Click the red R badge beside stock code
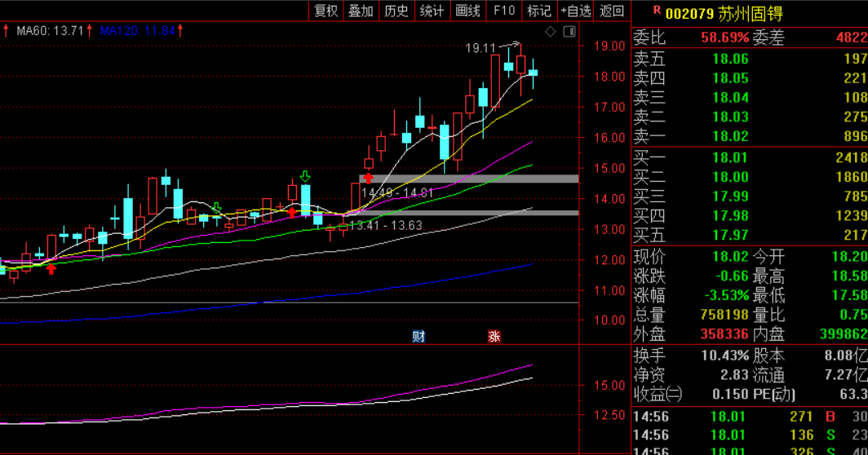Viewport: 868px width, 455px height. pyautogui.click(x=657, y=11)
